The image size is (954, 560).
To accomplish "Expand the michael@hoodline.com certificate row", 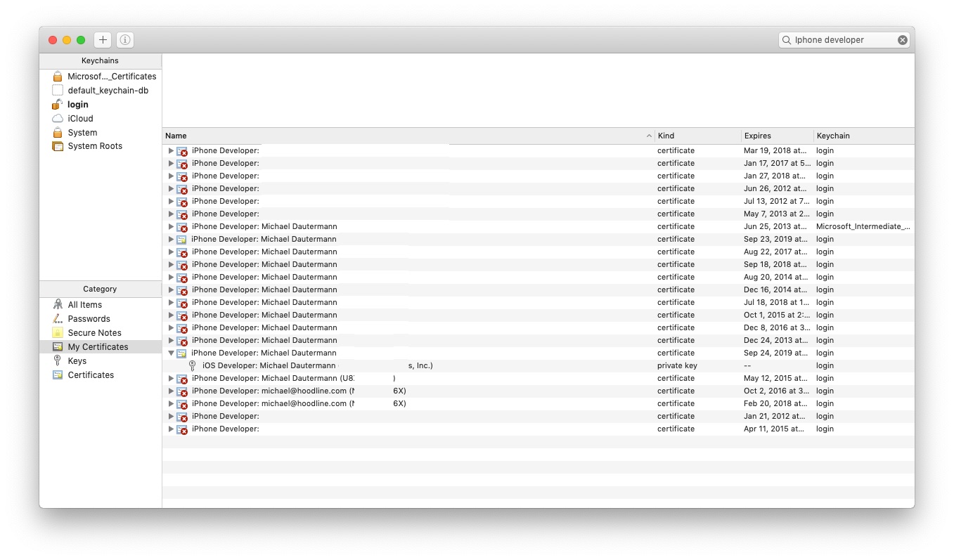I will [x=171, y=391].
